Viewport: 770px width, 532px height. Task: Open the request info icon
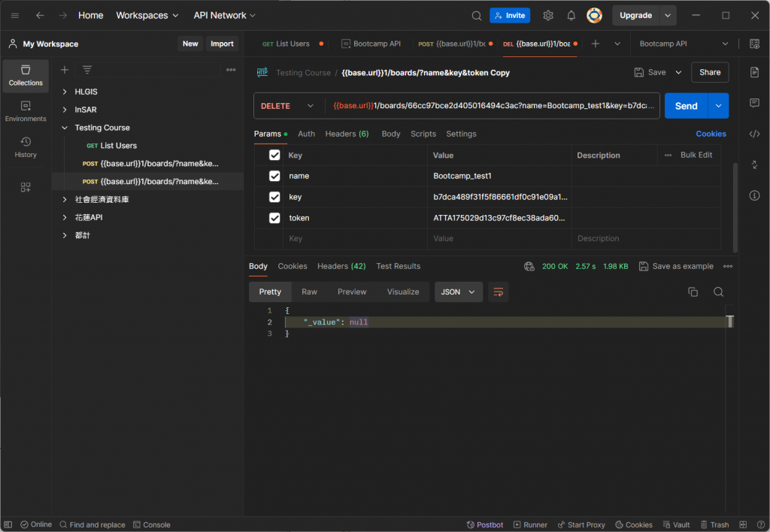755,195
